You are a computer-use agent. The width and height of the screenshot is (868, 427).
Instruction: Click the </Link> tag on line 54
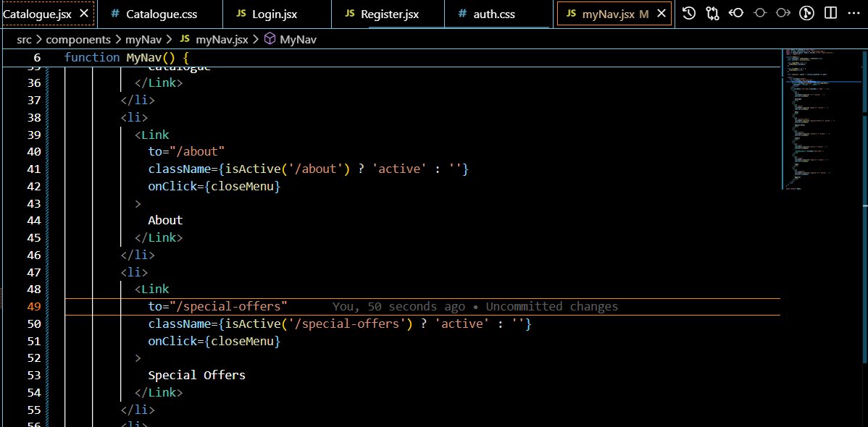(159, 392)
